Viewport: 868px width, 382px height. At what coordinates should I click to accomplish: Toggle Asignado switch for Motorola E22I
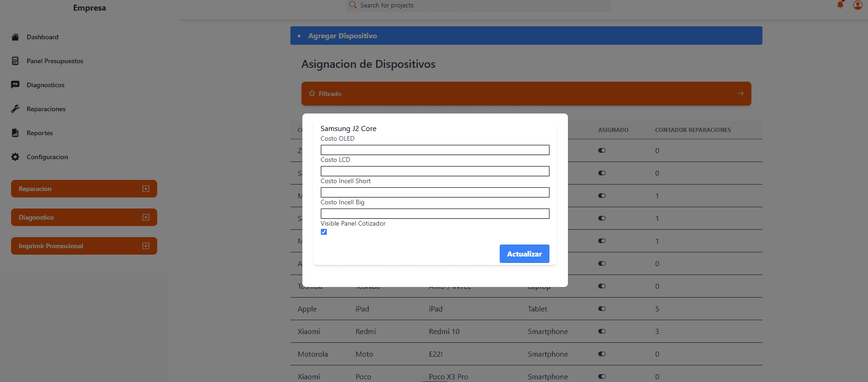(x=602, y=354)
